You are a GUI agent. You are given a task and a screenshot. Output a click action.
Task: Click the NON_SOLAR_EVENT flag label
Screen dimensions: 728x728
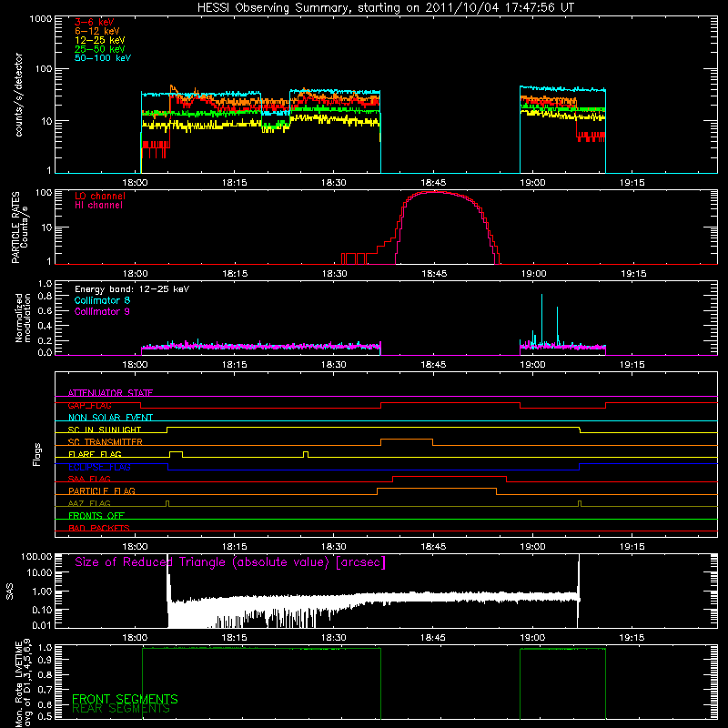(110, 418)
